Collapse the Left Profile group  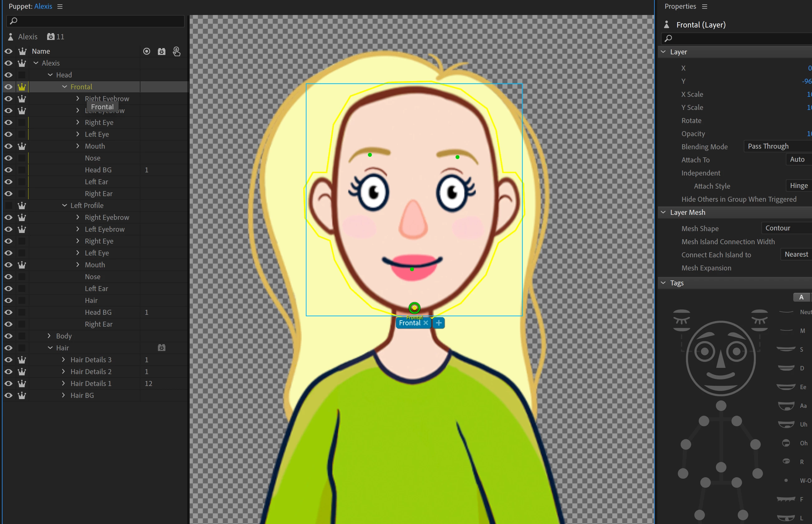[x=64, y=205]
